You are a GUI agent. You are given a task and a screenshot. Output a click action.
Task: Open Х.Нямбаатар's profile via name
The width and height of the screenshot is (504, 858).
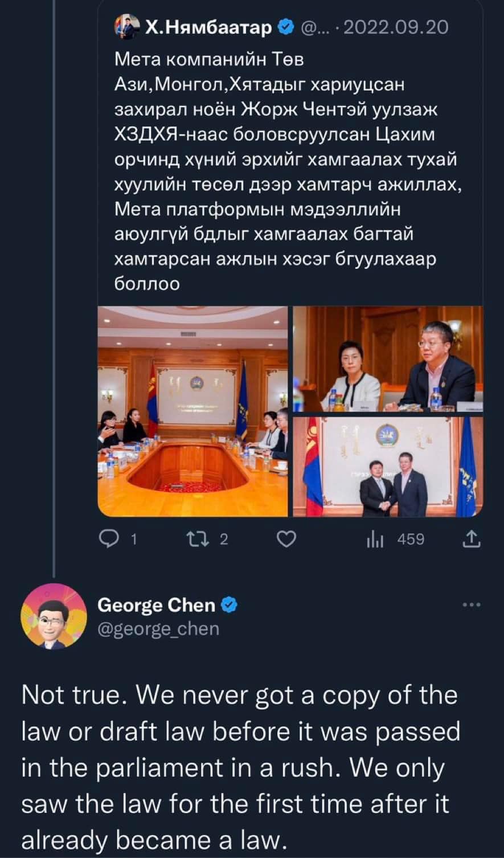pos(208,27)
